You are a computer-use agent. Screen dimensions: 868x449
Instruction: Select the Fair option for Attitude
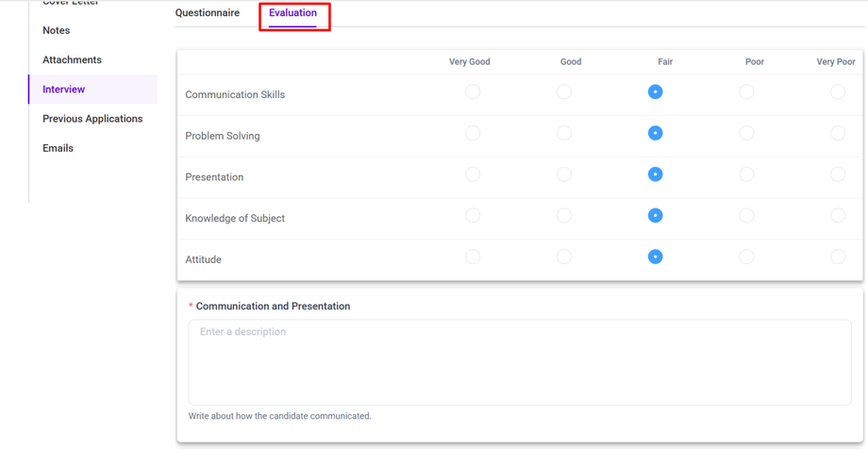pos(656,257)
